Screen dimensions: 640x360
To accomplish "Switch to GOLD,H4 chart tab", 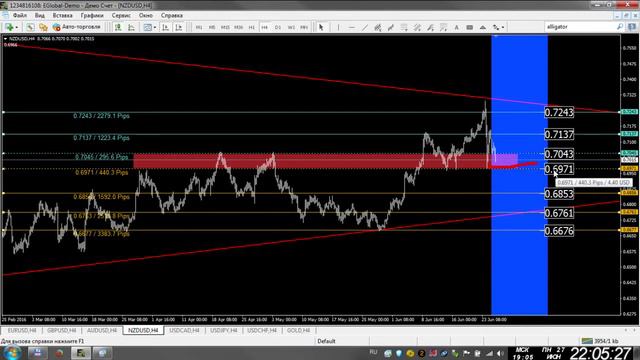I will pyautogui.click(x=298, y=330).
